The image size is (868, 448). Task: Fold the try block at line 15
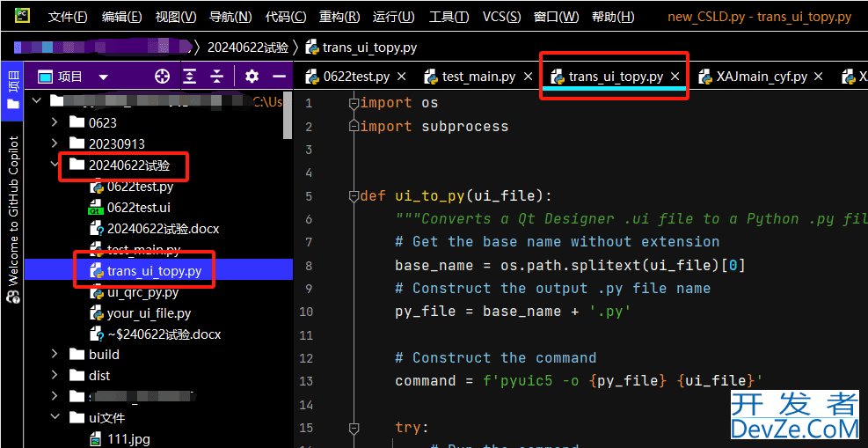point(354,428)
